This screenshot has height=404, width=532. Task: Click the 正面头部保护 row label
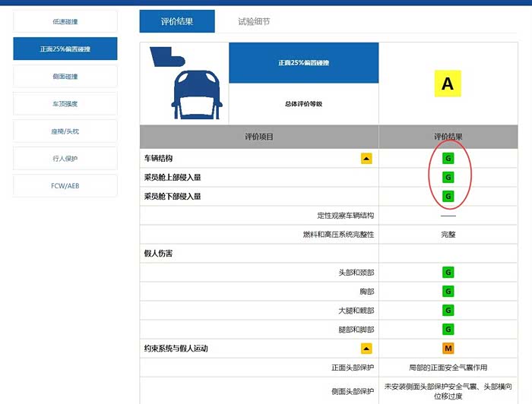353,368
